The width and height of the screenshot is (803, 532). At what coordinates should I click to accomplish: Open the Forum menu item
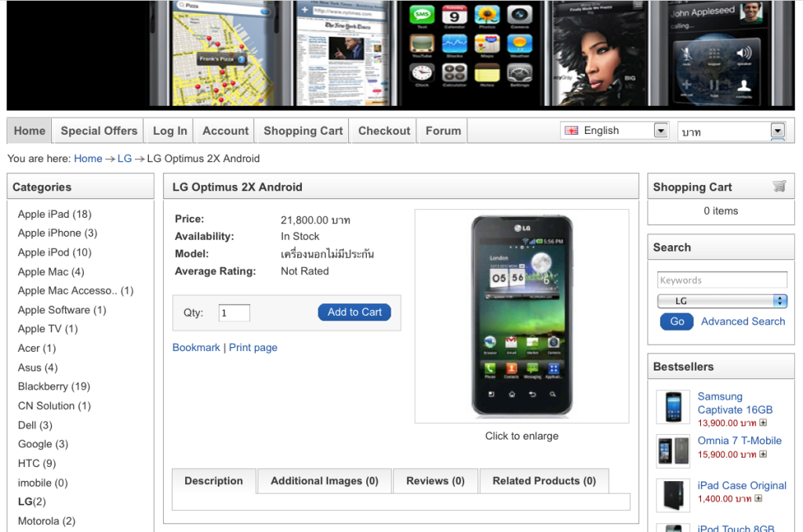point(443,131)
